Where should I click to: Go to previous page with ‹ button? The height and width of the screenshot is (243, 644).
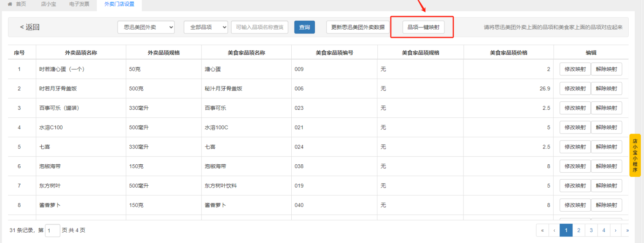pos(554,230)
